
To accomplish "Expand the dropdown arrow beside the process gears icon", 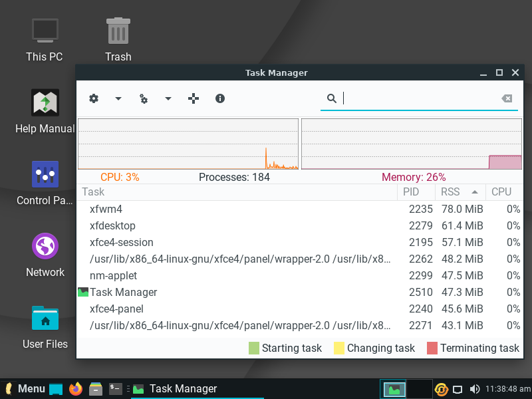I will (x=168, y=98).
